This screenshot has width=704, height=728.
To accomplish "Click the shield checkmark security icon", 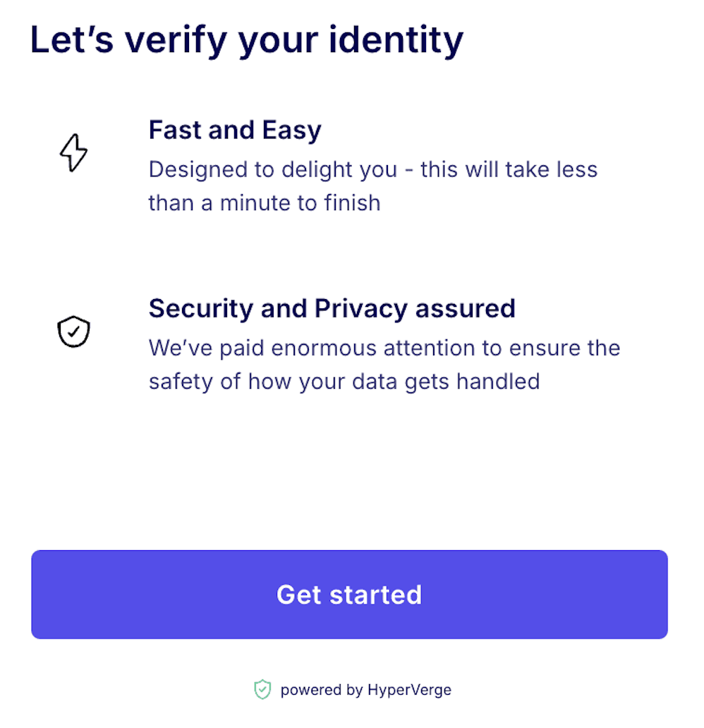I will point(73,332).
